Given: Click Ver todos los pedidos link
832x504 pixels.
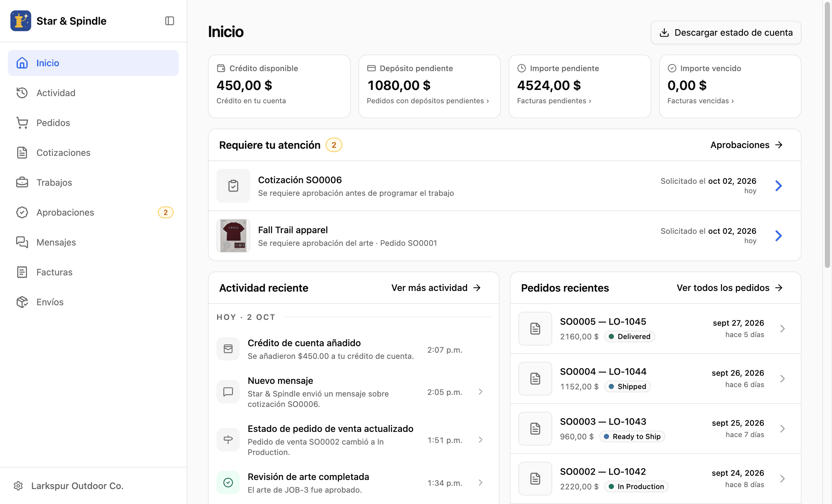Looking at the screenshot, I should tap(730, 288).
